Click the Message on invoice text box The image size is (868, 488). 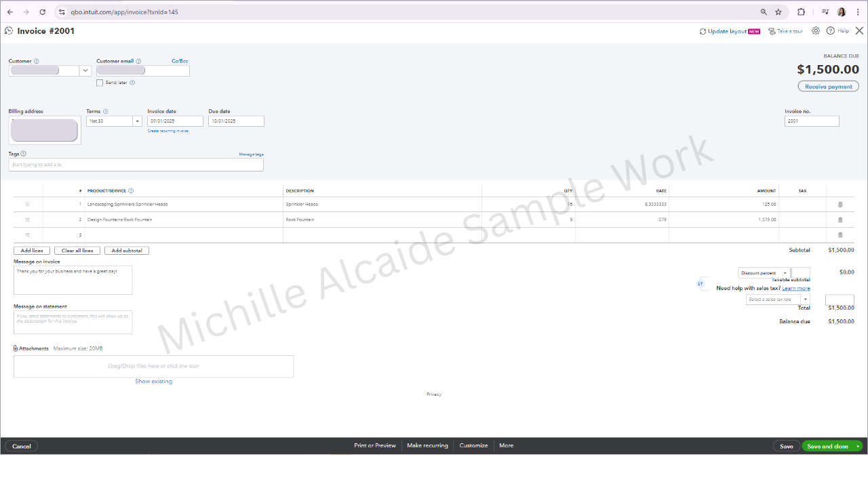point(73,280)
